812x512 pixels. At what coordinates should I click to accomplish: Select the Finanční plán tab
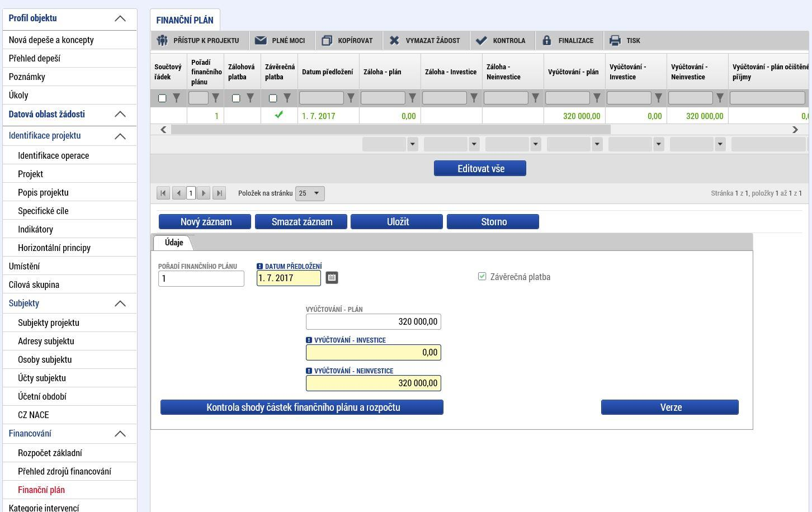tap(185, 20)
